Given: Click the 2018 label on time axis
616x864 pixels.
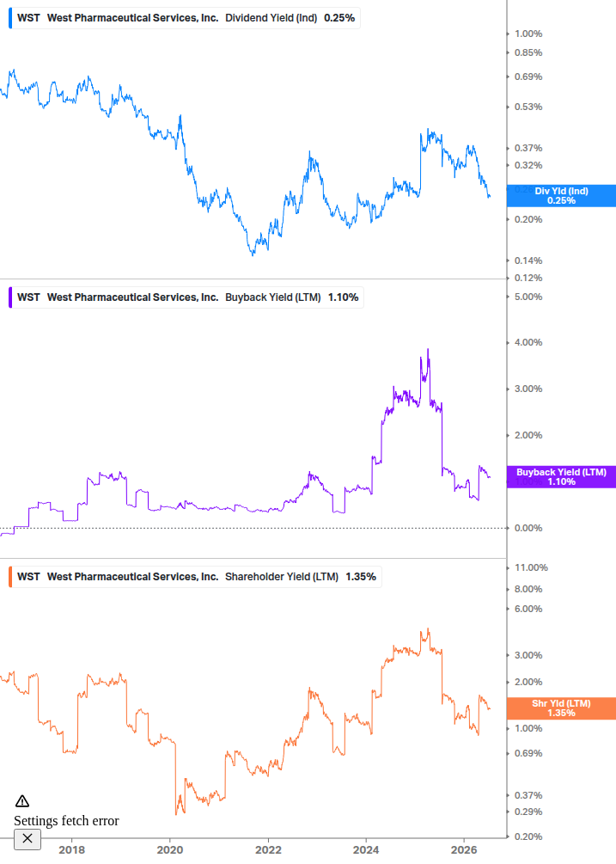Looking at the screenshot, I should 71,849.
